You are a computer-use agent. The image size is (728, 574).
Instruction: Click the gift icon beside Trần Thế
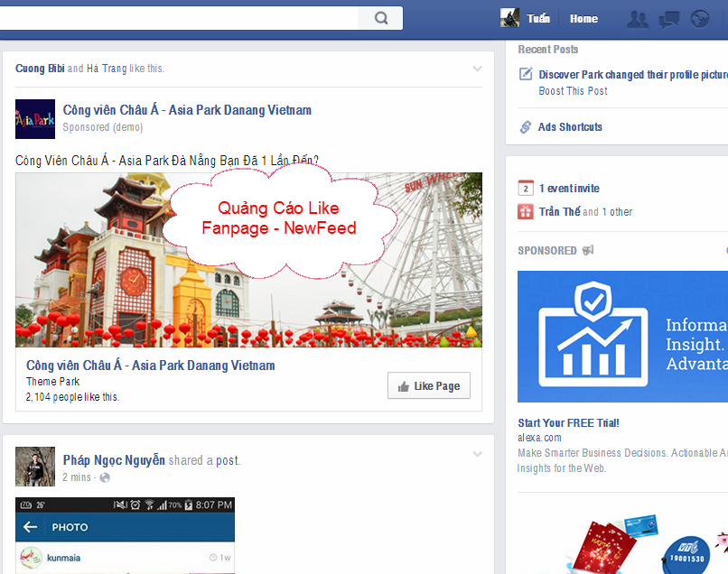click(526, 211)
